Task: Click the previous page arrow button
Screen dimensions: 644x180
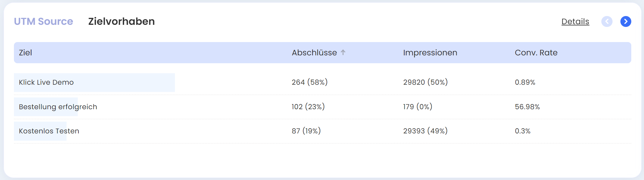Action: (x=607, y=21)
